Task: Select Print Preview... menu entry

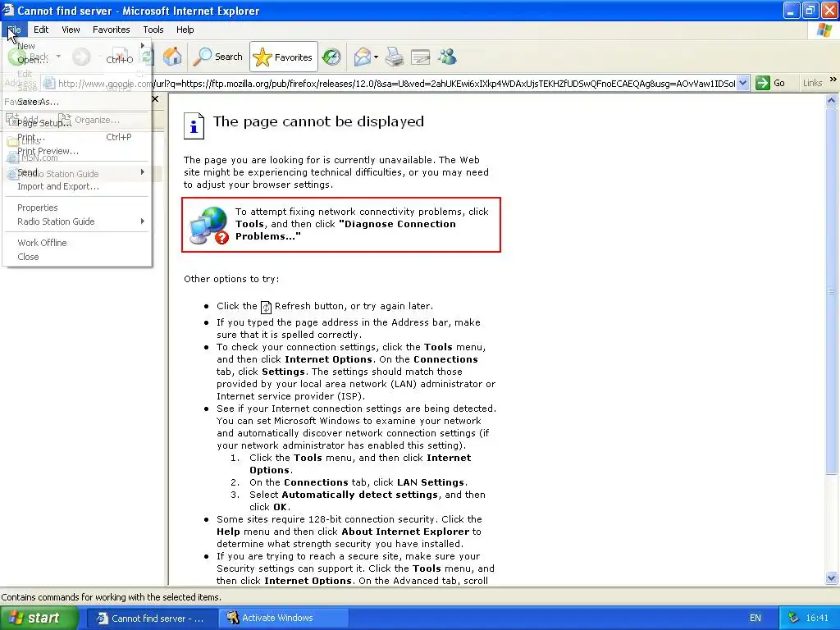Action: coord(76,151)
